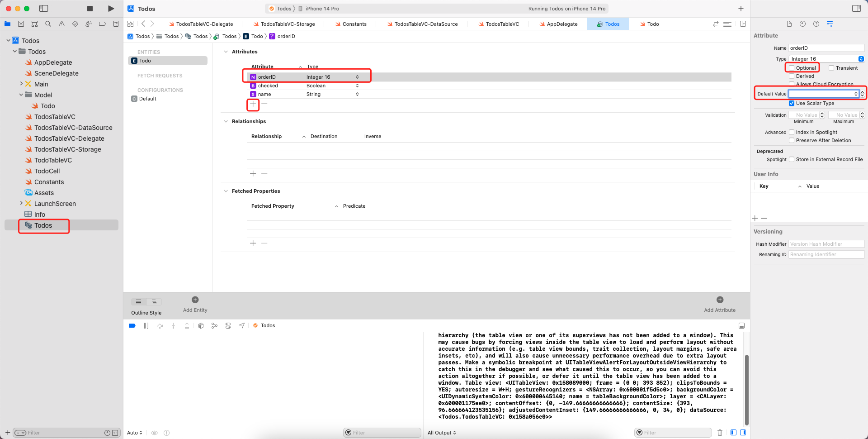868x439 pixels.
Task: Click the Default Value input field
Action: pos(824,94)
